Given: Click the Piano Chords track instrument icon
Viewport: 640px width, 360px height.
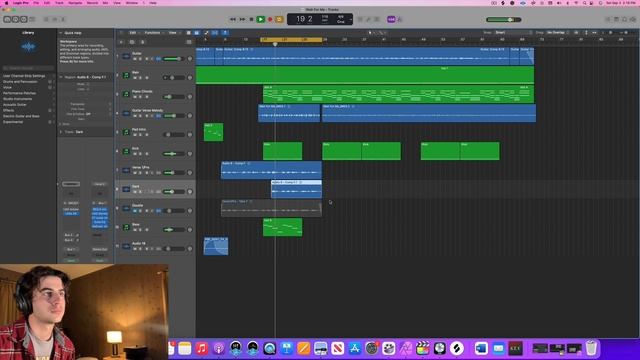Looking at the screenshot, I should tap(126, 94).
